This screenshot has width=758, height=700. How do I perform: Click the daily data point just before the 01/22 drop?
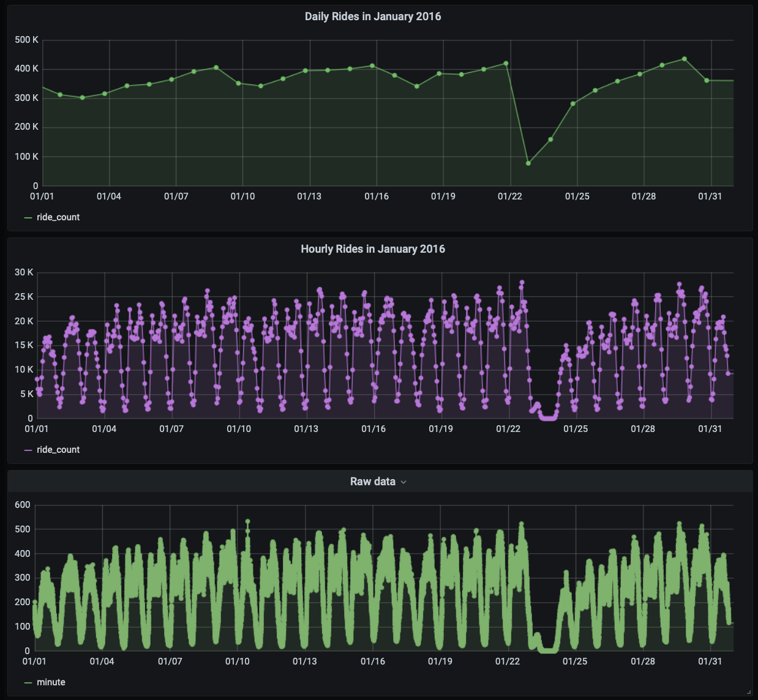pos(506,64)
